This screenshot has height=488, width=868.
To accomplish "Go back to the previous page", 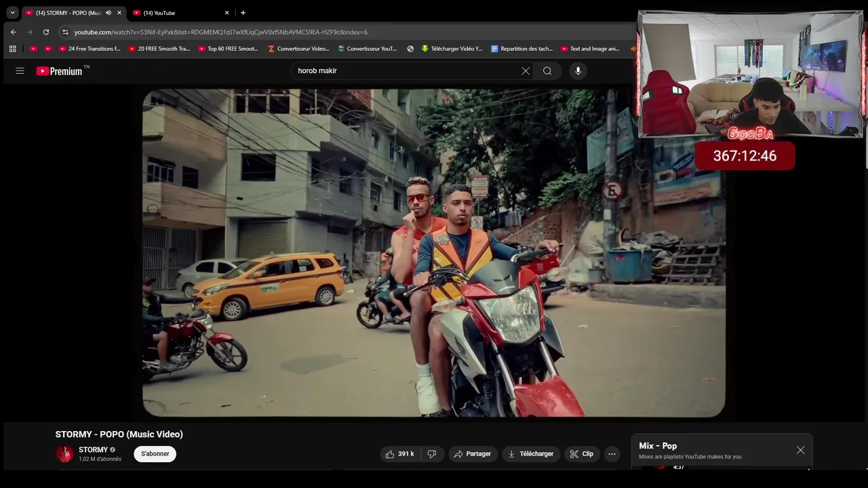I will tap(14, 32).
